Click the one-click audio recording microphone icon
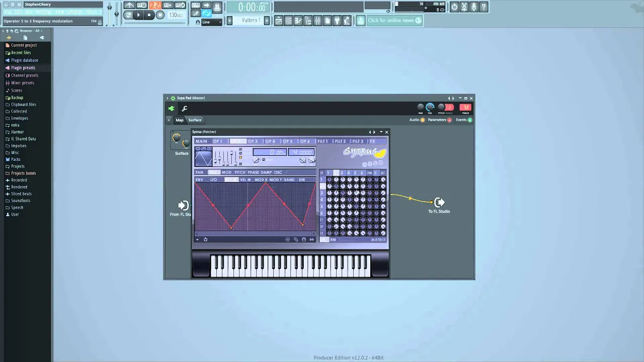 point(474,7)
